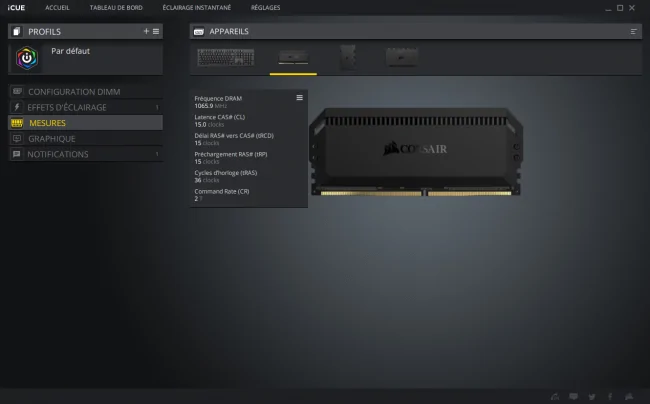The height and width of the screenshot is (404, 650).
Task: Open the Notifications section
Action: [85, 154]
